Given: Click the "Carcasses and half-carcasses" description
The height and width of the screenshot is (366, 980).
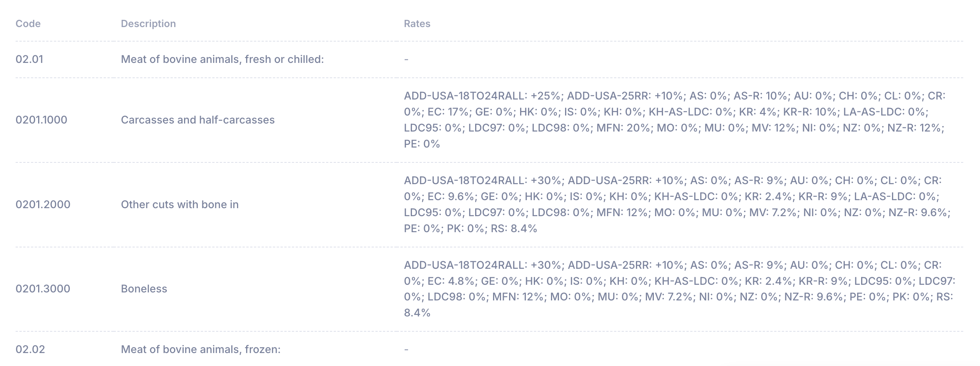Looking at the screenshot, I should 197,120.
